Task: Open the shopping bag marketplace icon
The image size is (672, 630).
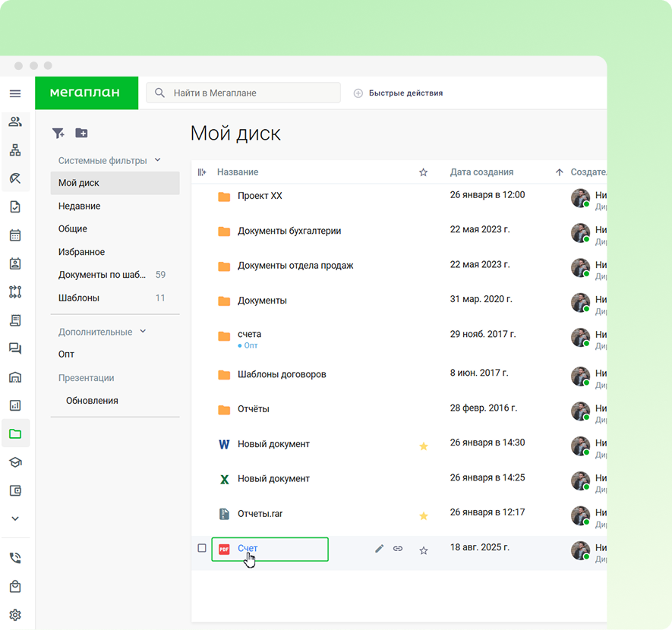Action: (x=15, y=586)
